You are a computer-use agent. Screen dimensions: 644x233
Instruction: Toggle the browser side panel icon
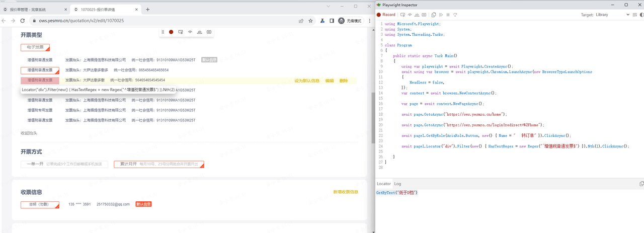click(x=332, y=21)
